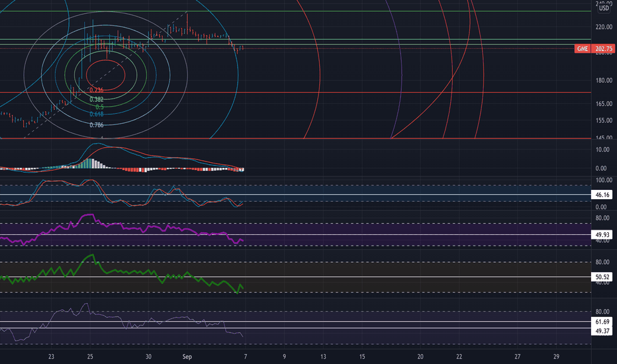
Task: Click date 25 on the time axis
Action: coord(90,357)
